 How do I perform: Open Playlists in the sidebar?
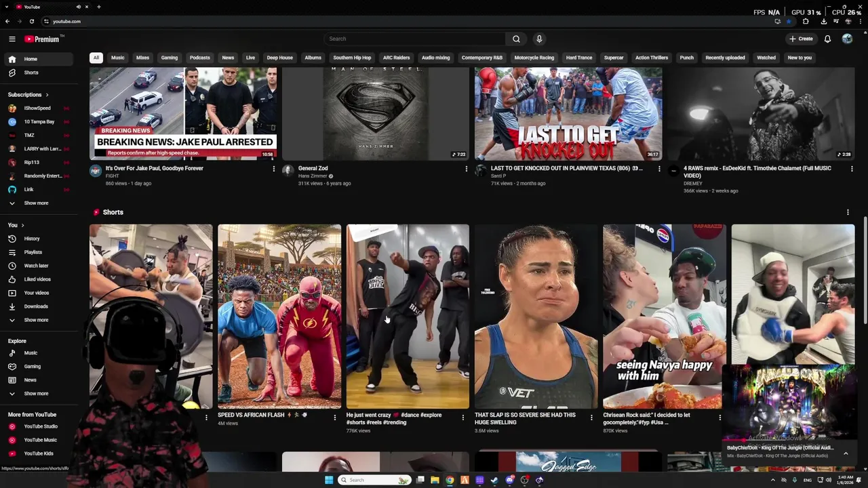pos(37,252)
